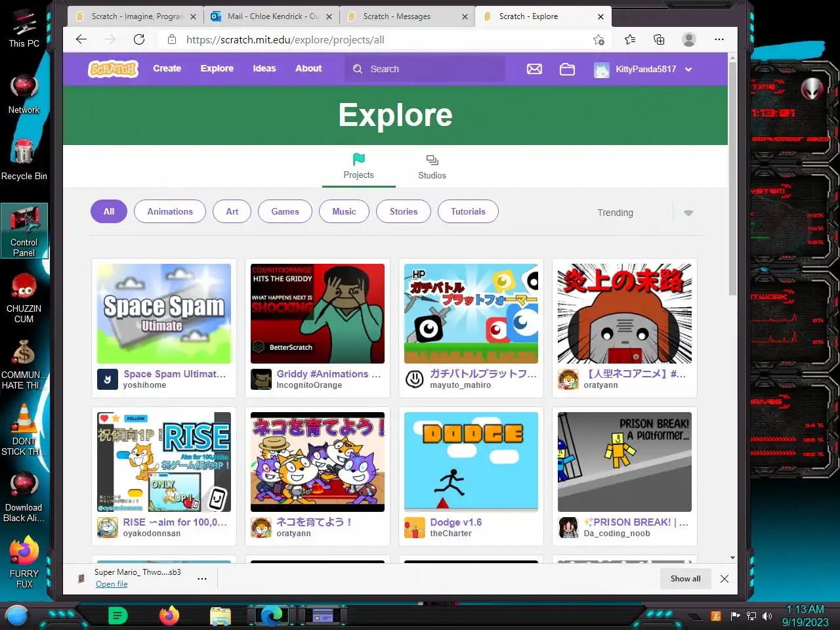Click Firefox icon in taskbar
This screenshot has height=630, width=840.
pyautogui.click(x=169, y=616)
